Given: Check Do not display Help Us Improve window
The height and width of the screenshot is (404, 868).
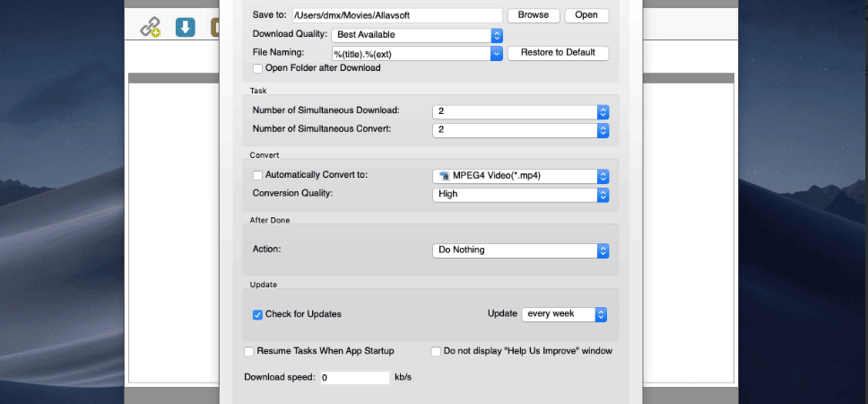Looking at the screenshot, I should coord(436,351).
